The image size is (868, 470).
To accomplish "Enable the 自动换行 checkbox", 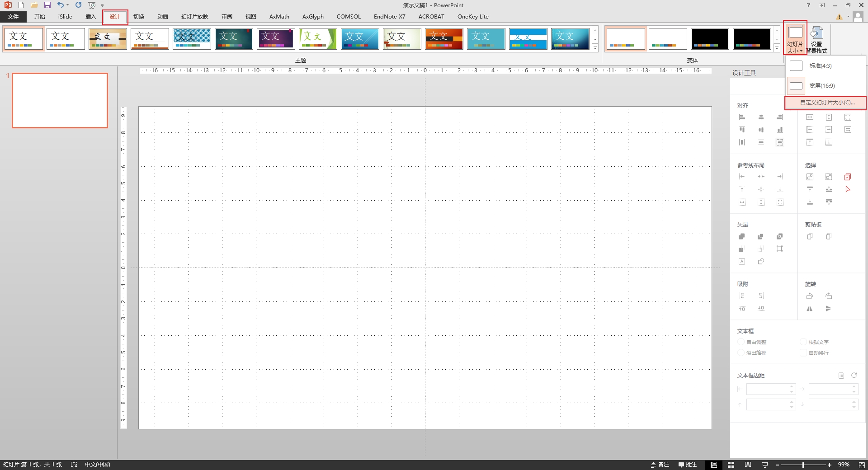I will (x=803, y=353).
